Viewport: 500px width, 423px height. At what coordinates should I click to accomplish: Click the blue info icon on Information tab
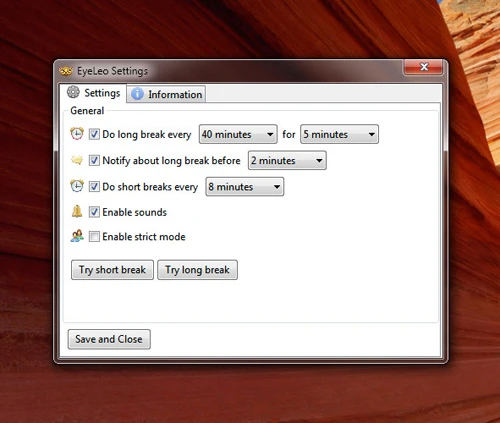[137, 94]
